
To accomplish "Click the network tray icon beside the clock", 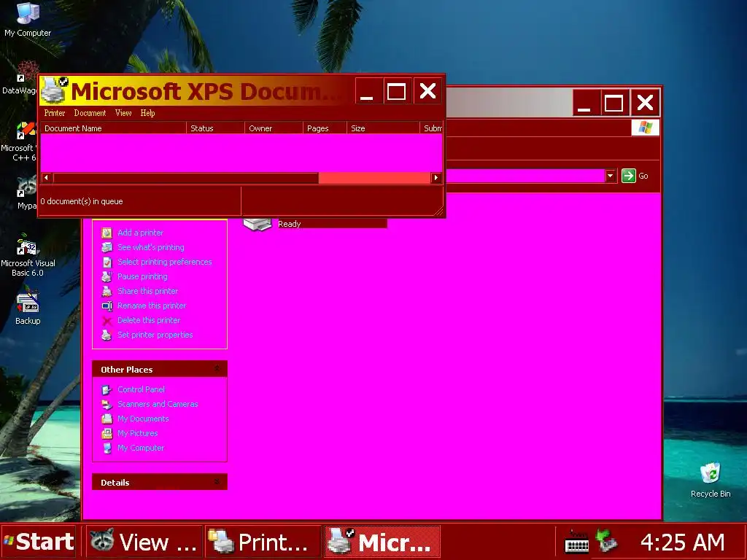I will (606, 542).
